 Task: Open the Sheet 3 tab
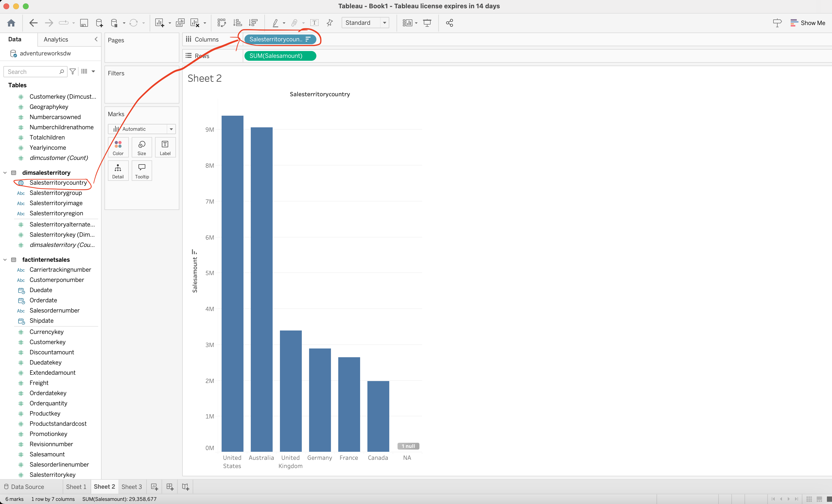pos(131,487)
